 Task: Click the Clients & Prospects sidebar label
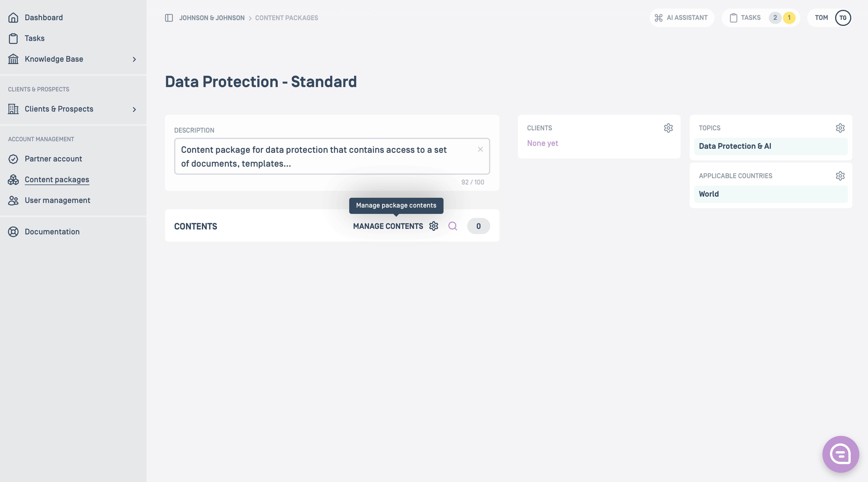click(59, 109)
